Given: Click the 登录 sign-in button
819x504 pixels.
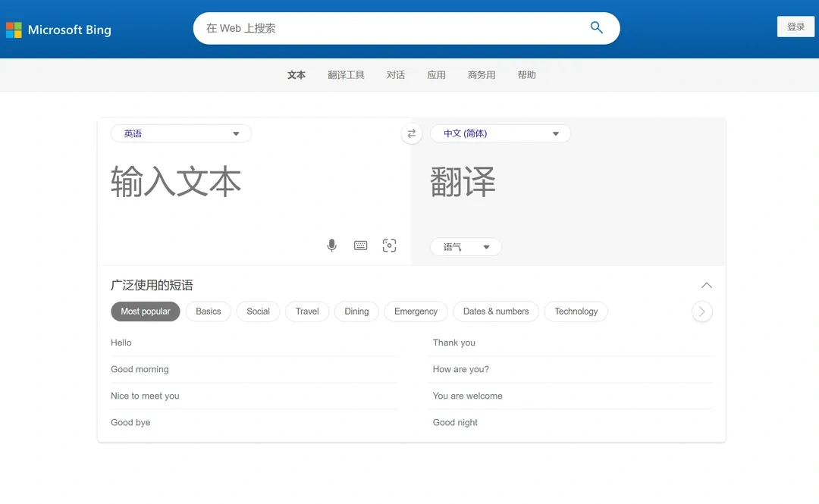Looking at the screenshot, I should (795, 26).
